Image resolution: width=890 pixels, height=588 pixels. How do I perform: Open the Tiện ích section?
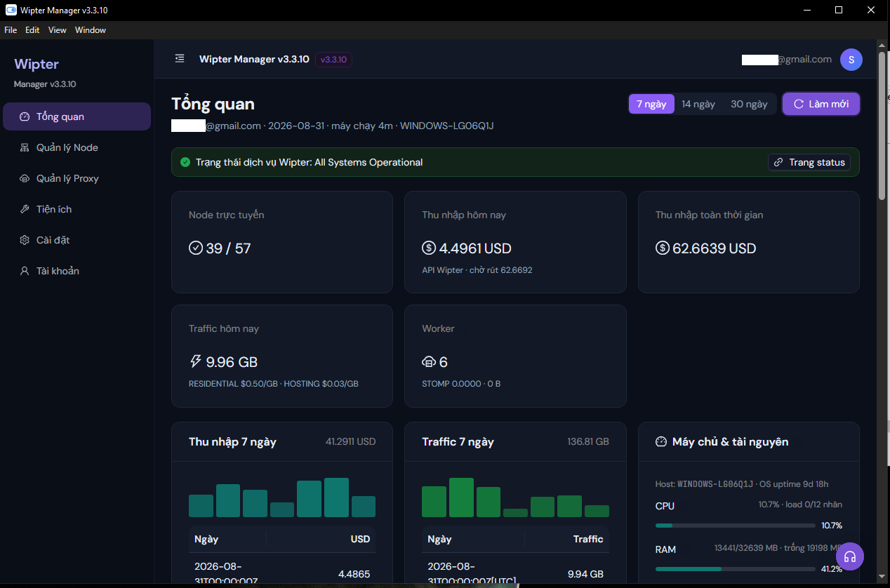[x=77, y=209]
